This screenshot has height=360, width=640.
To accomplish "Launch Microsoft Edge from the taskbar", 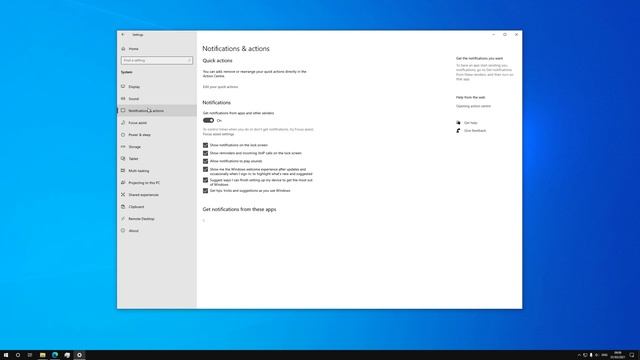I will pyautogui.click(x=55, y=355).
